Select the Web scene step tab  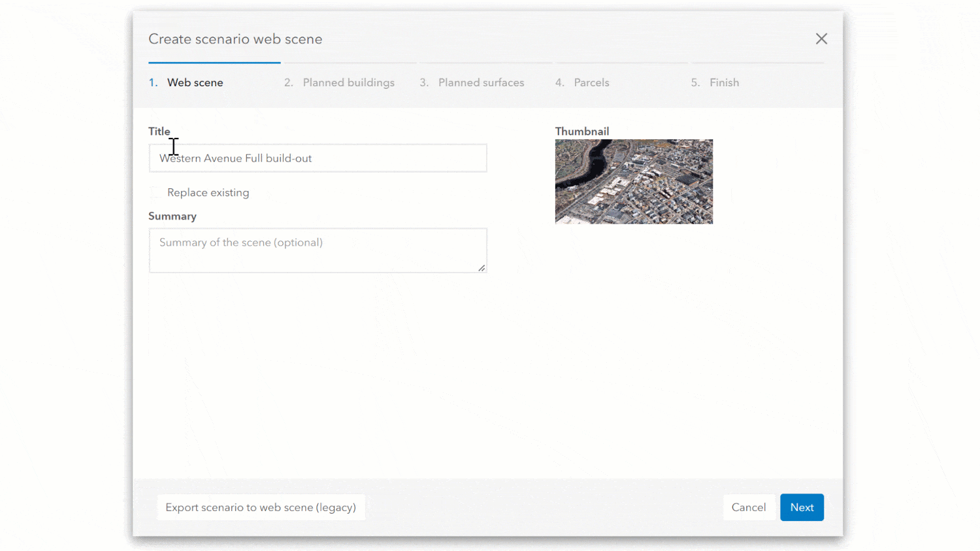pyautogui.click(x=195, y=82)
